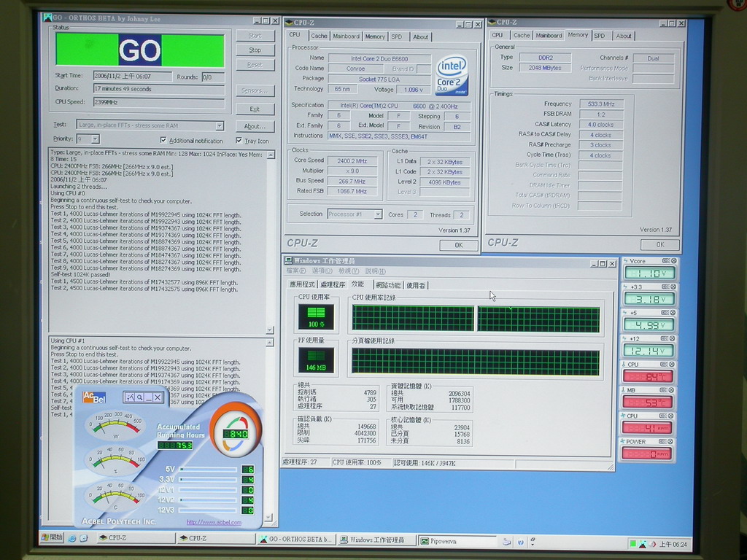This screenshot has height=560, width=747.
Task: Switch to Windows 工作管理員 taskbar button
Action: pos(377,540)
